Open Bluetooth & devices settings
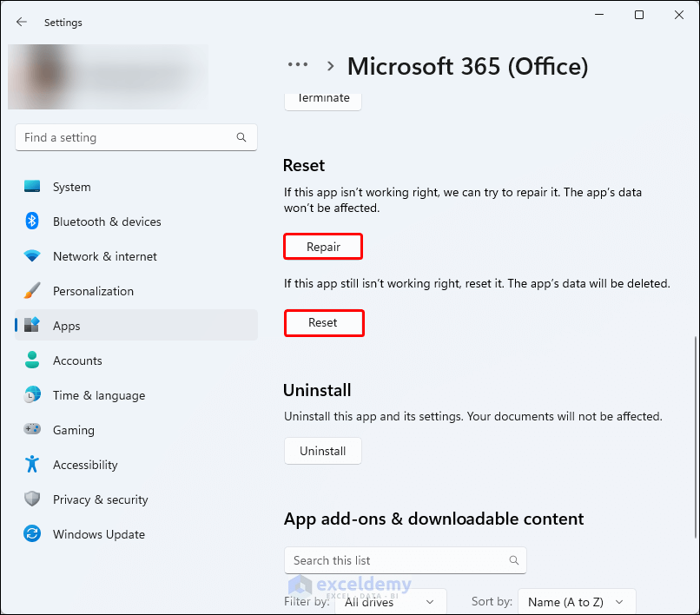The width and height of the screenshot is (700, 615). click(x=136, y=222)
